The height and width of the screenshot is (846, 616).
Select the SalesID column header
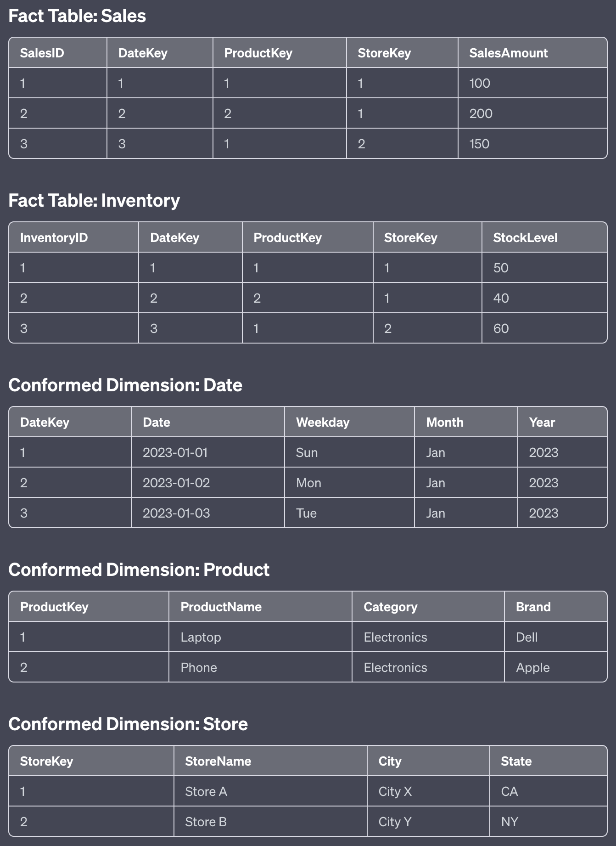pyautogui.click(x=42, y=53)
